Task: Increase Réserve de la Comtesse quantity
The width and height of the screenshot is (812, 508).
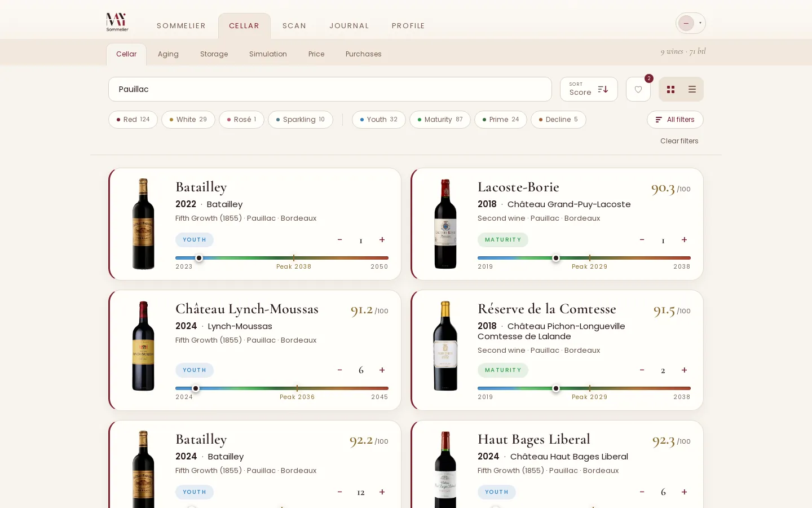Action: (684, 370)
